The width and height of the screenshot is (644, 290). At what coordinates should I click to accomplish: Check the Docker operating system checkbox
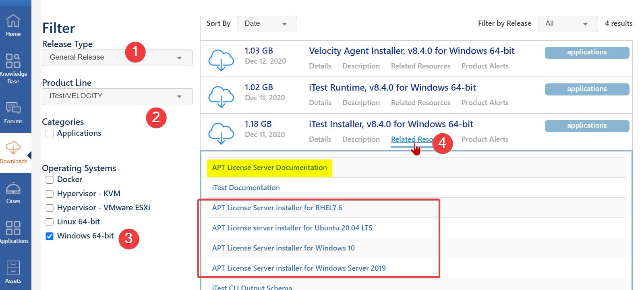[50, 180]
